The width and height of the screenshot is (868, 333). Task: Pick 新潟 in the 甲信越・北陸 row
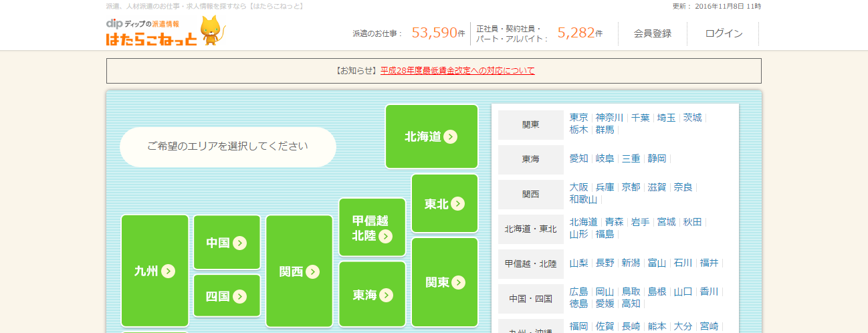click(631, 263)
